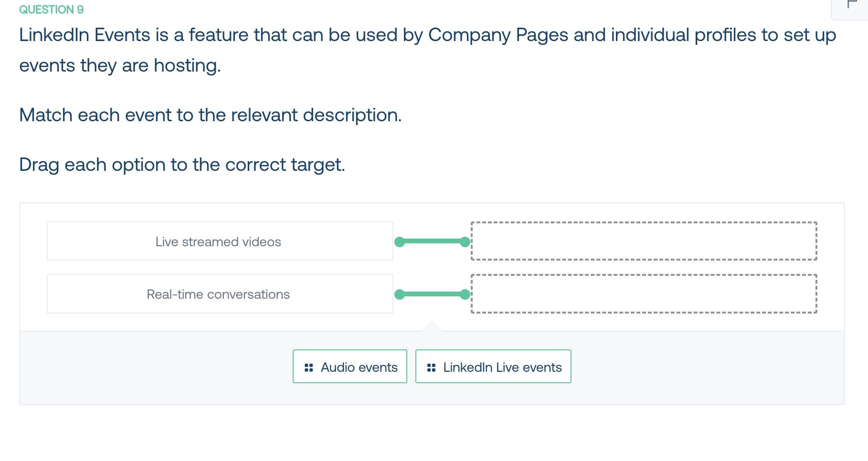Screen dimensions: 868x461
Task: Click the green connector line for Live streamed videos
Action: (432, 241)
